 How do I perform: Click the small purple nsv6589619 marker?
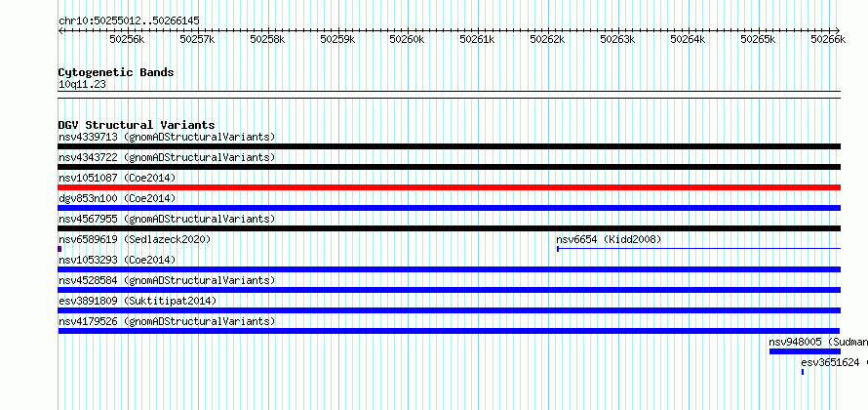click(x=59, y=249)
